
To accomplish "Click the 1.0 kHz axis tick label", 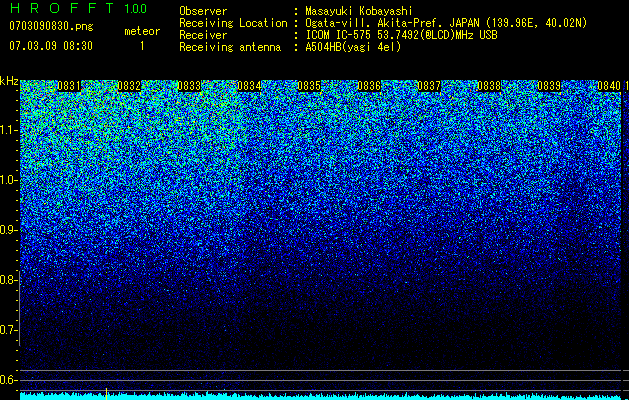I will tap(8, 180).
